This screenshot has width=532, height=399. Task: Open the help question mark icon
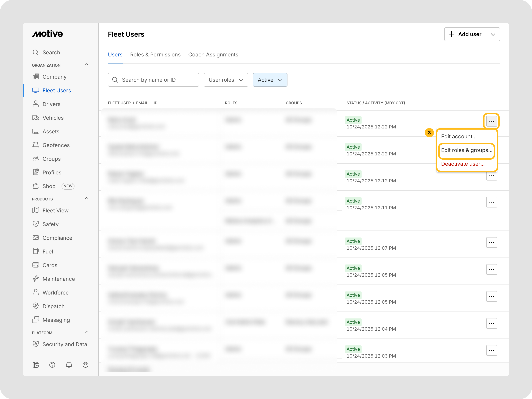tap(52, 365)
